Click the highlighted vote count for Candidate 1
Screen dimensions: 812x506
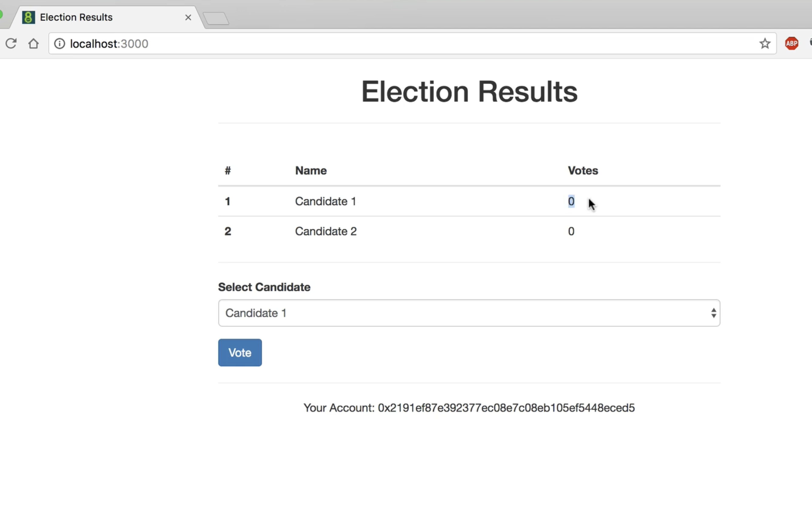click(x=571, y=201)
